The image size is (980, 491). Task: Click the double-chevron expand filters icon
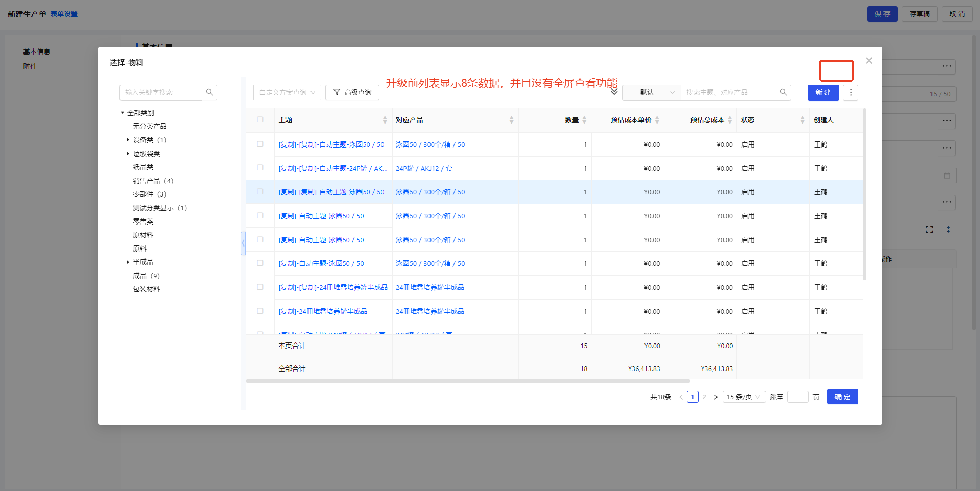click(x=614, y=92)
